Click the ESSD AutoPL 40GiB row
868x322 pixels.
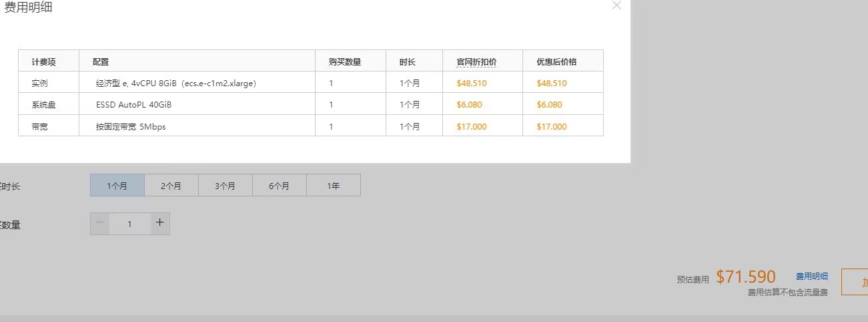point(129,105)
